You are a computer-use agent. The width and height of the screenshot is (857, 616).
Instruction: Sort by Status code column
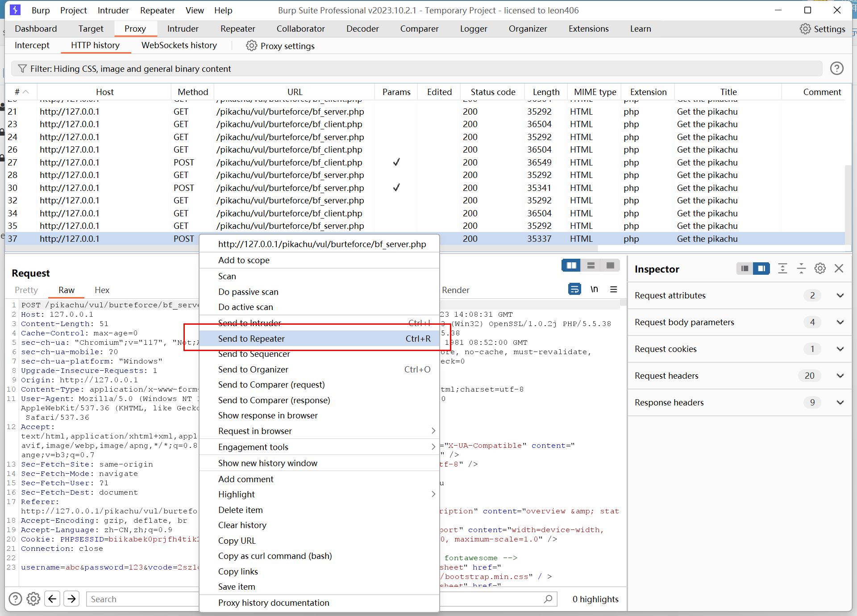click(x=493, y=92)
